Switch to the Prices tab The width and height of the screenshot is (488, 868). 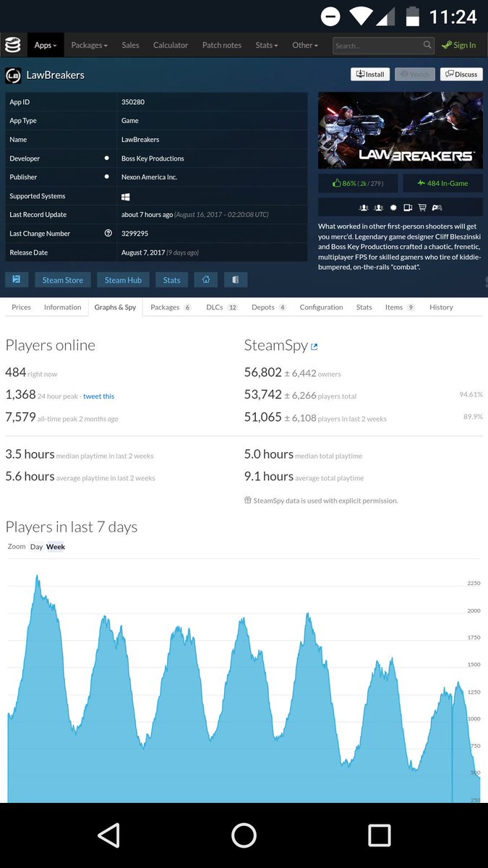[21, 307]
